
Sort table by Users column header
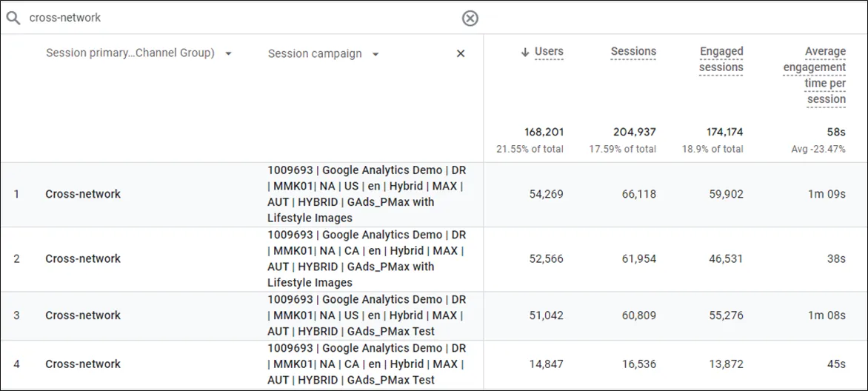(549, 52)
